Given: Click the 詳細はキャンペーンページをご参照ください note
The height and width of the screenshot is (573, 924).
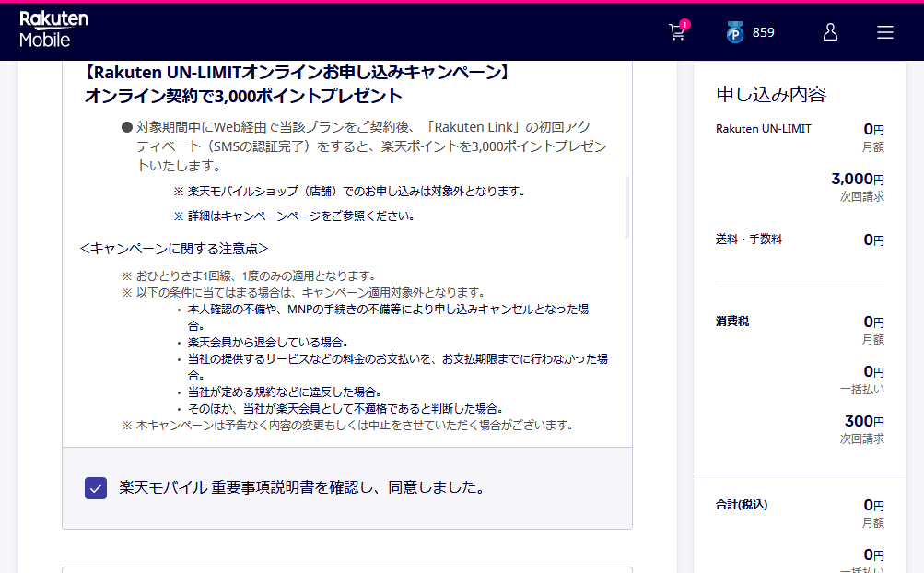Looking at the screenshot, I should coord(294,216).
